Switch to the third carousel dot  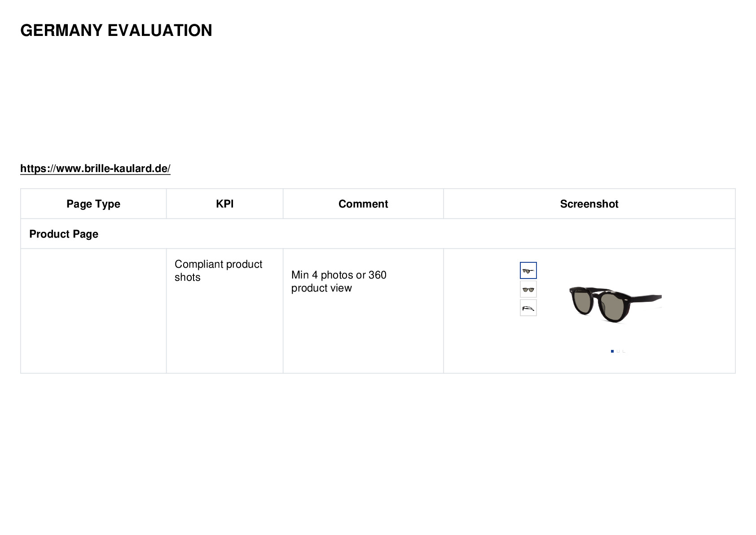click(x=624, y=351)
